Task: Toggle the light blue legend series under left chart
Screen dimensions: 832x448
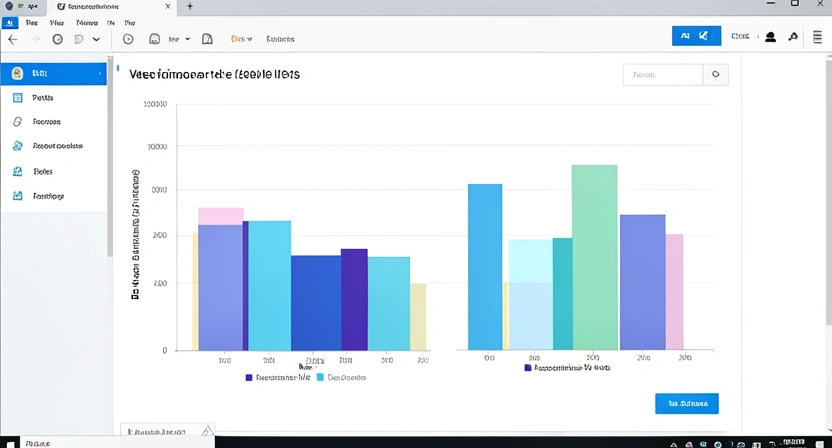Action: (x=320, y=378)
